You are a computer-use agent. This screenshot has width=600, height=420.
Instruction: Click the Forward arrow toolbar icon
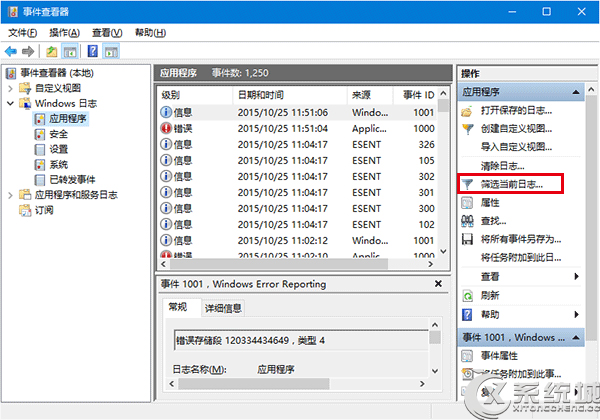[28, 51]
